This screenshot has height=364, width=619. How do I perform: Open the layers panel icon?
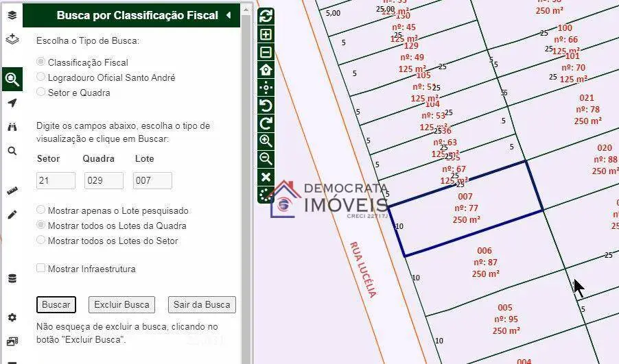point(12,15)
